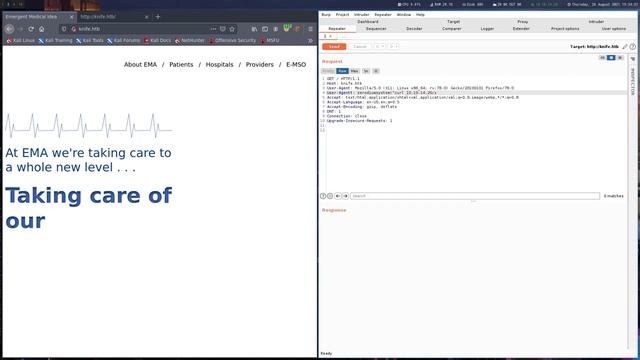Open Hospitals page link
Viewport: 640px width, 360px height.
[220, 64]
